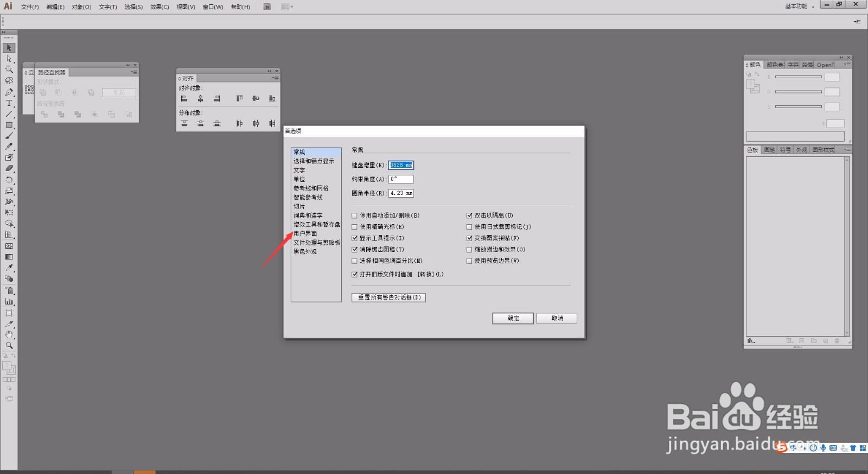Select the Line Segment tool
Image resolution: width=868 pixels, height=474 pixels.
click(x=9, y=114)
